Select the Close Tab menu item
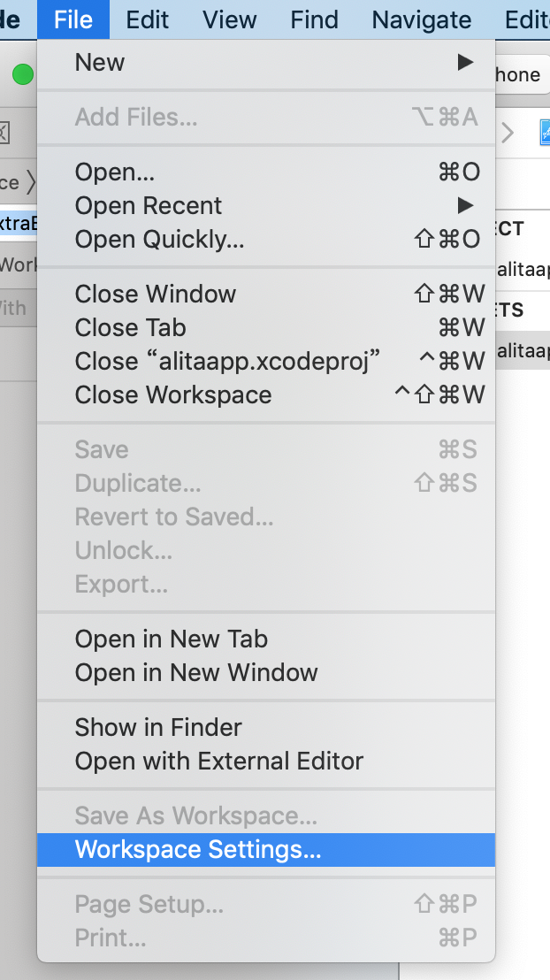 click(130, 328)
